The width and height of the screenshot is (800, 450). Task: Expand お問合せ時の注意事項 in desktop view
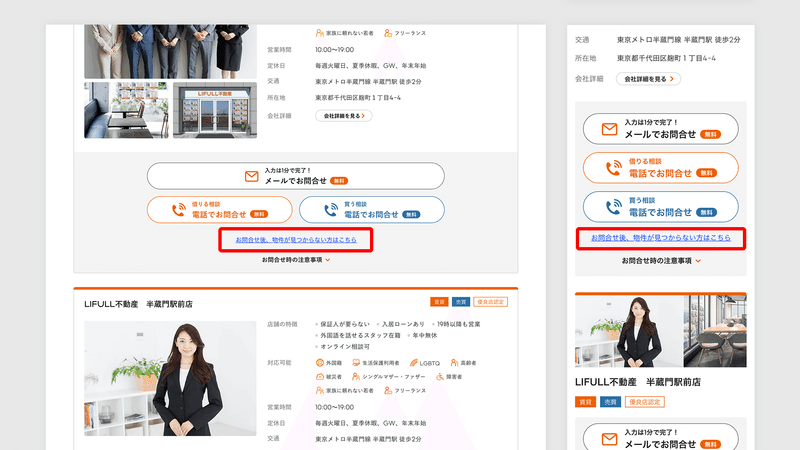296,260
